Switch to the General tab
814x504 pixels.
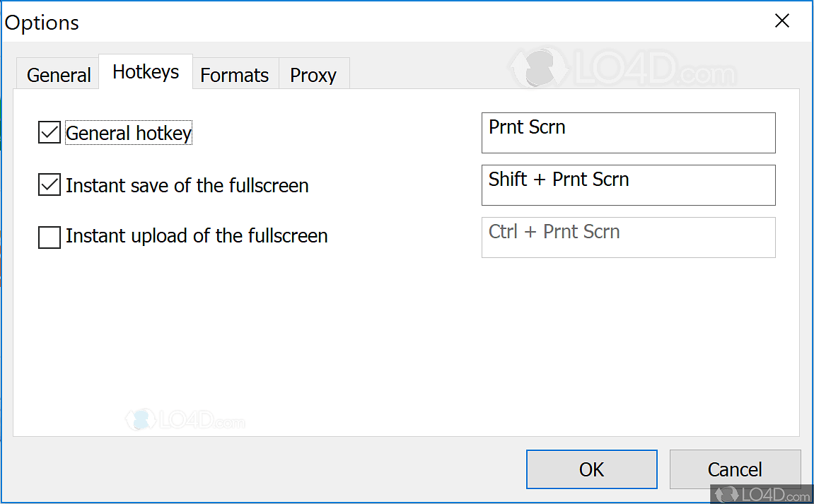point(59,75)
